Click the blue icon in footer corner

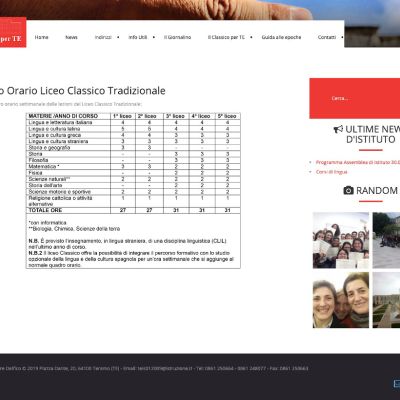(x=397, y=383)
